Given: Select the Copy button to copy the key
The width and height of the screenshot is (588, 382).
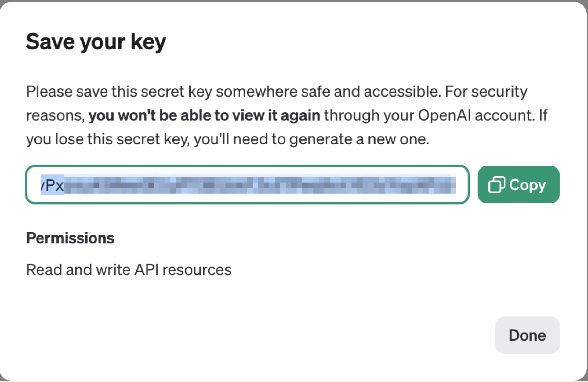Looking at the screenshot, I should 519,184.
